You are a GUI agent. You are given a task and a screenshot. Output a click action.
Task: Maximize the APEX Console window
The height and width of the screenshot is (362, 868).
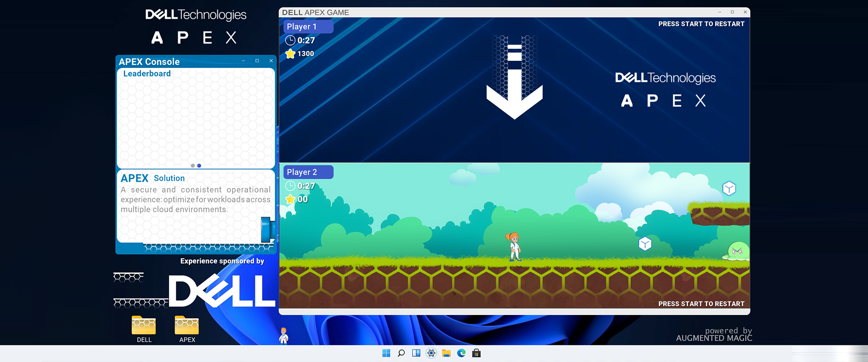257,60
